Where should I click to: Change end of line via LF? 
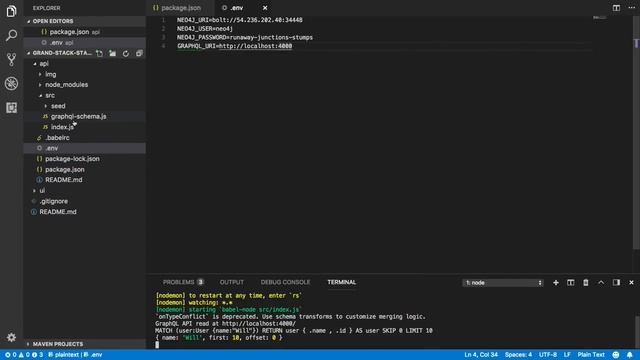(567, 355)
